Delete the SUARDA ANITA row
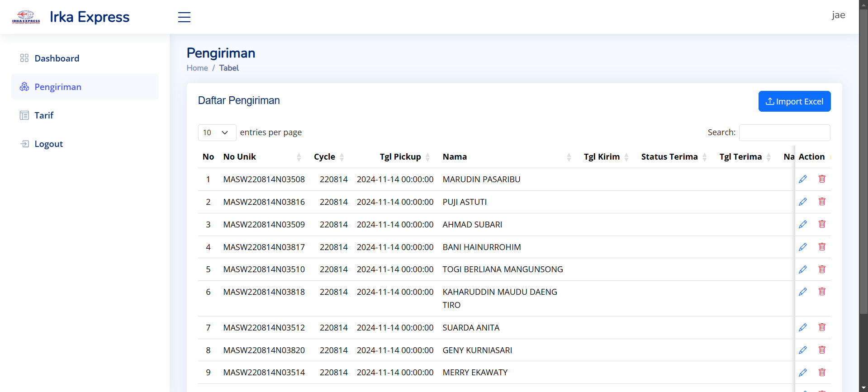Viewport: 868px width, 392px height. (x=822, y=327)
